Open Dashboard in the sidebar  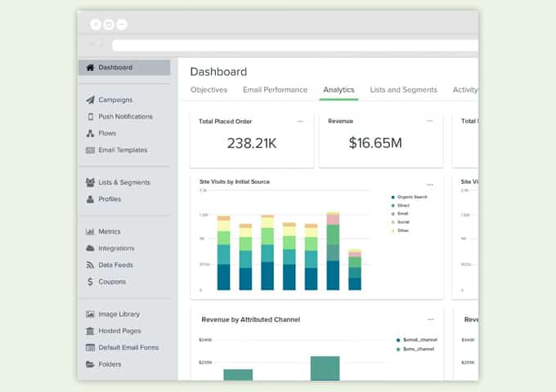click(124, 67)
